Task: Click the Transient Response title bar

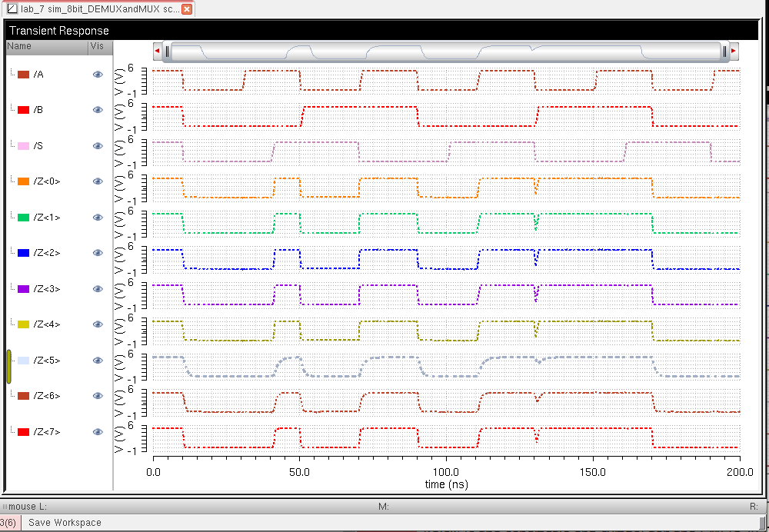Action: pyautogui.click(x=382, y=31)
